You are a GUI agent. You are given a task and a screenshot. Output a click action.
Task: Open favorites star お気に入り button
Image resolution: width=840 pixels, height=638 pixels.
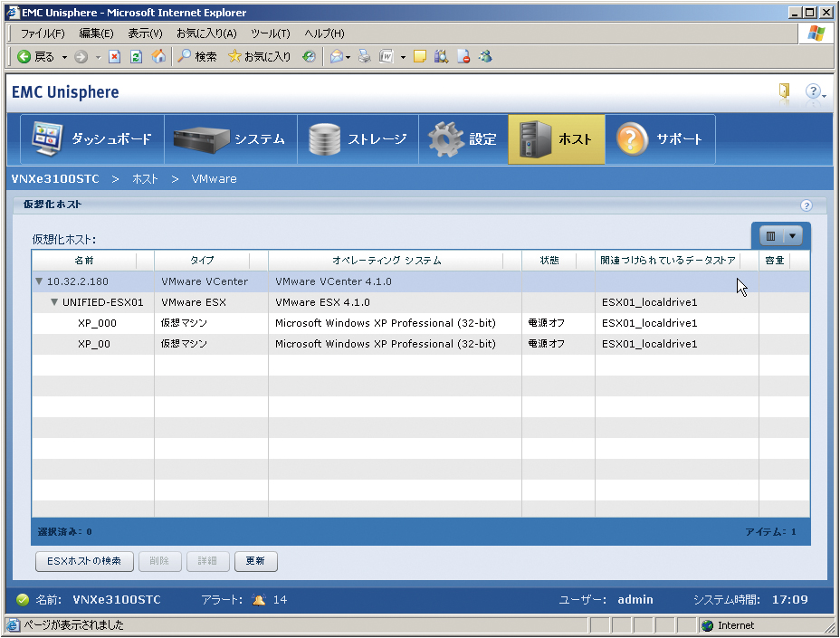coord(259,57)
